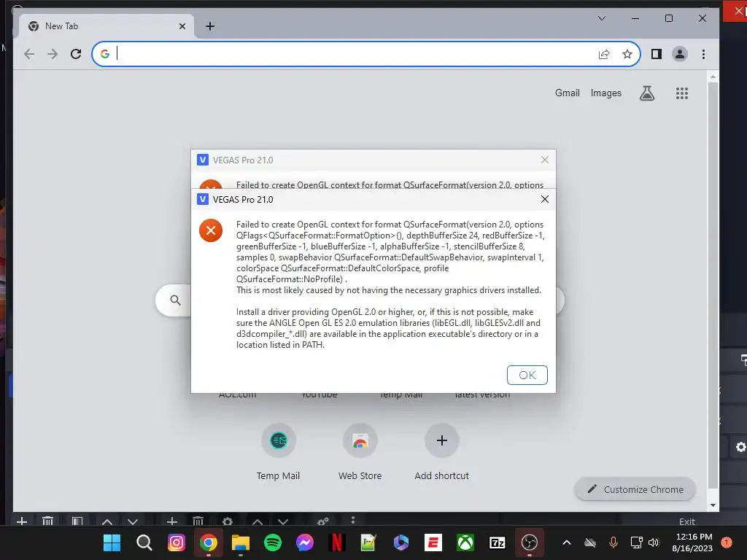This screenshot has height=560, width=747.
Task: Open the Images link
Action: click(606, 93)
